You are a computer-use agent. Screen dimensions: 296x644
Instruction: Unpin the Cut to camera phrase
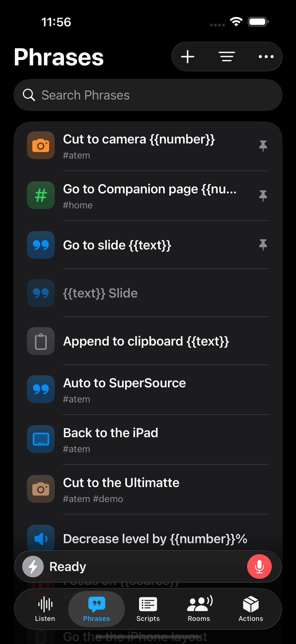[263, 146]
